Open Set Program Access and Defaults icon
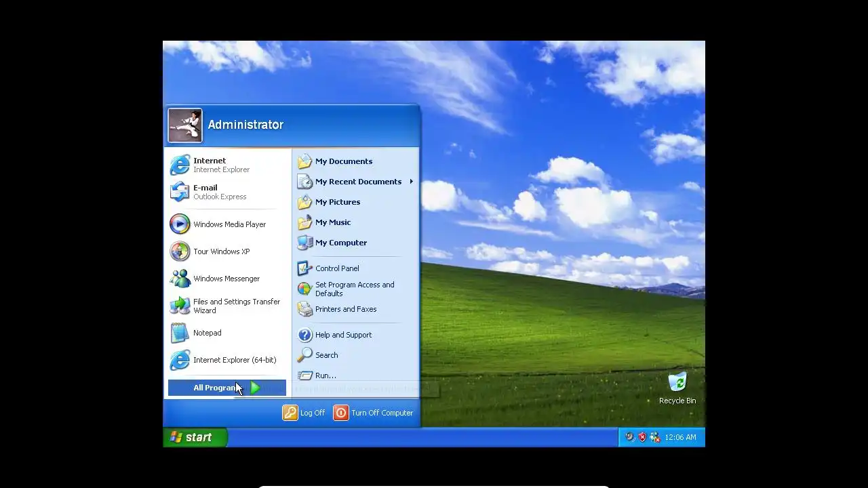The height and width of the screenshot is (488, 868). coord(304,289)
